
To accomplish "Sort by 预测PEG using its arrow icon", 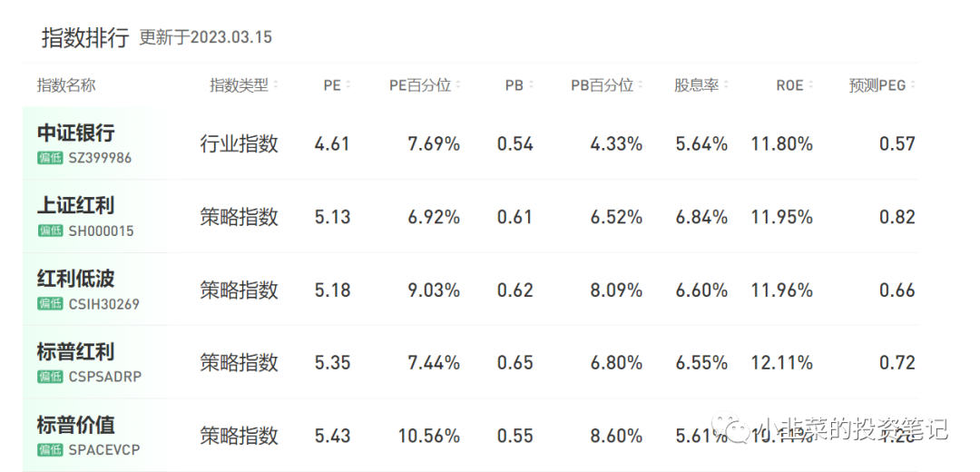I will point(913,85).
